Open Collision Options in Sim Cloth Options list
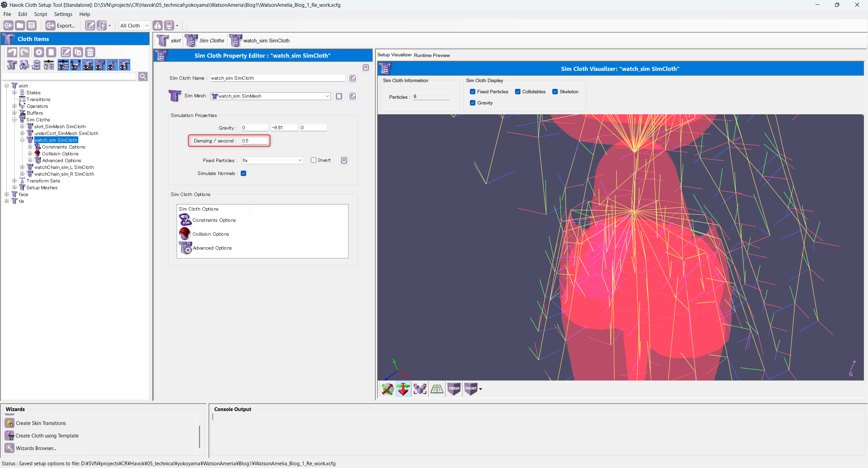 [x=204, y=234]
